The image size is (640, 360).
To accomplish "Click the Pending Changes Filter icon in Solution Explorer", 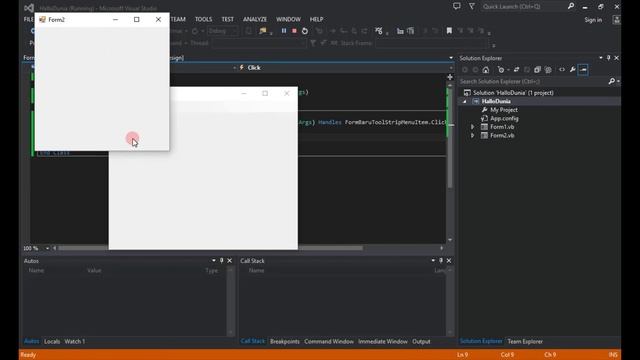I will pyautogui.click(x=501, y=70).
